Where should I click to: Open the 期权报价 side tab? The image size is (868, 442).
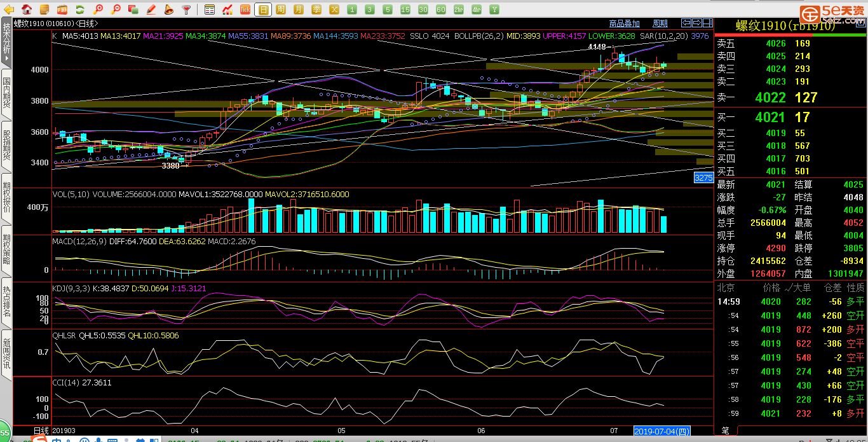pyautogui.click(x=6, y=200)
